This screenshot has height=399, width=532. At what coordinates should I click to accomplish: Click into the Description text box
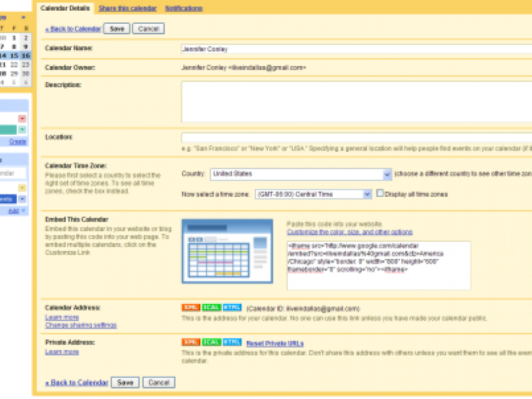point(355,102)
